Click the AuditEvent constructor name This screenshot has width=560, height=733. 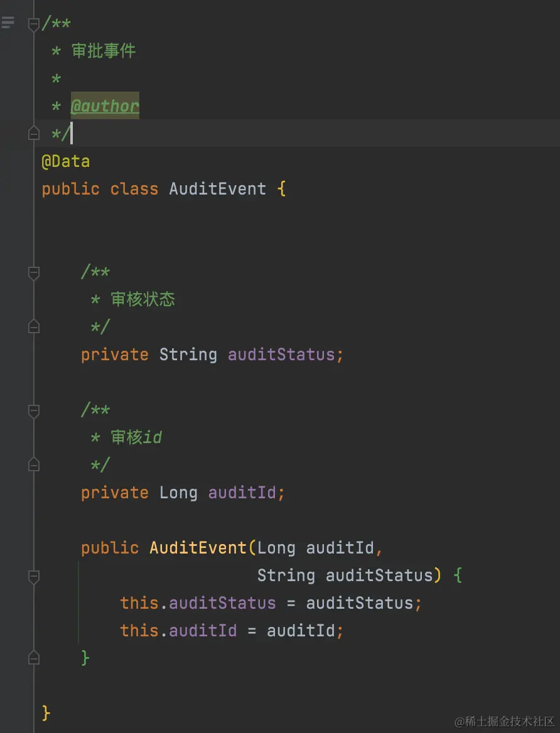point(198,547)
